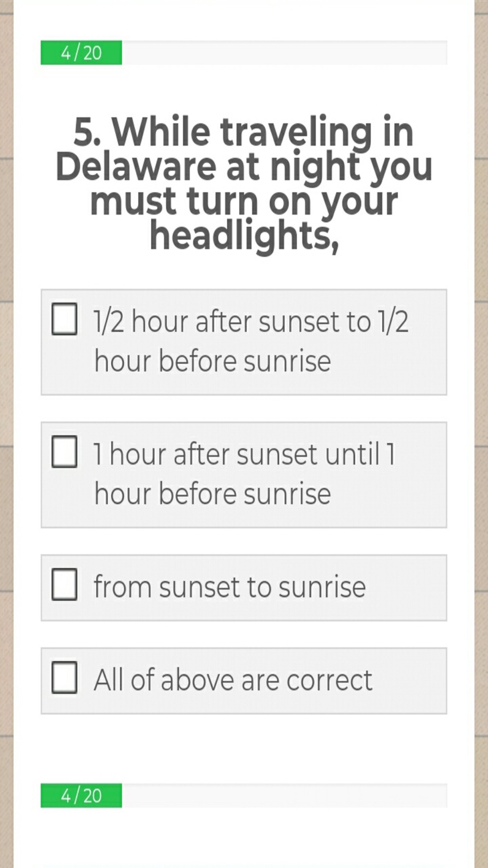Click empty space right of 'from sunset to sunrise'
Viewport: 488px width, 868px height.
(x=405, y=588)
